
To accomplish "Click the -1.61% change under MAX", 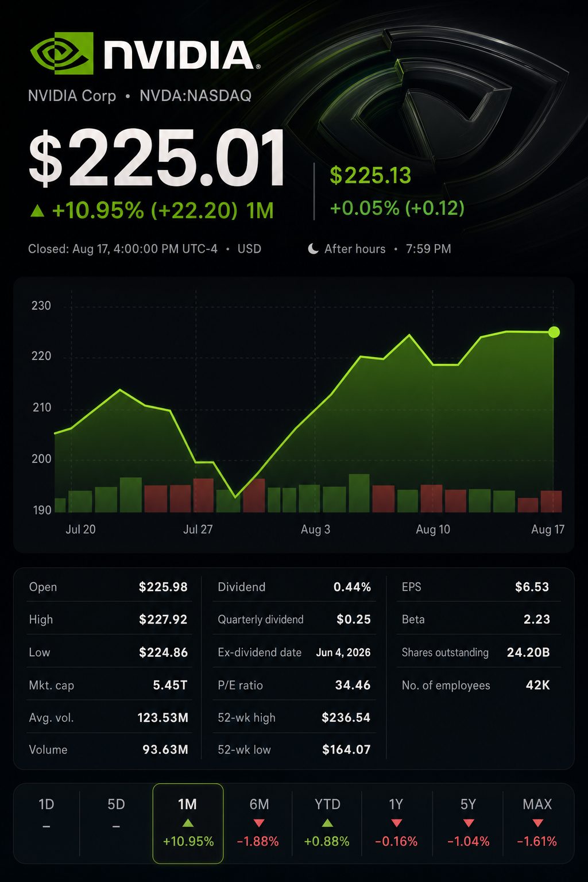I will click(537, 842).
